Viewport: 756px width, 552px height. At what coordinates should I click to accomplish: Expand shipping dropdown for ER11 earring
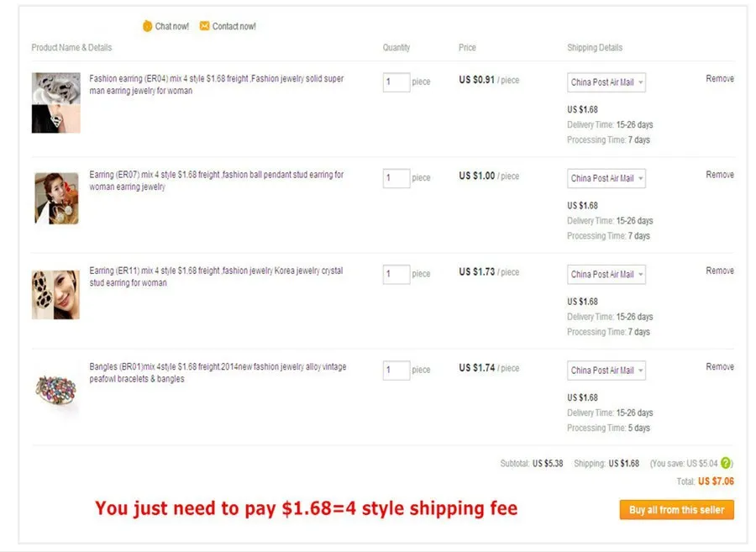pos(606,274)
